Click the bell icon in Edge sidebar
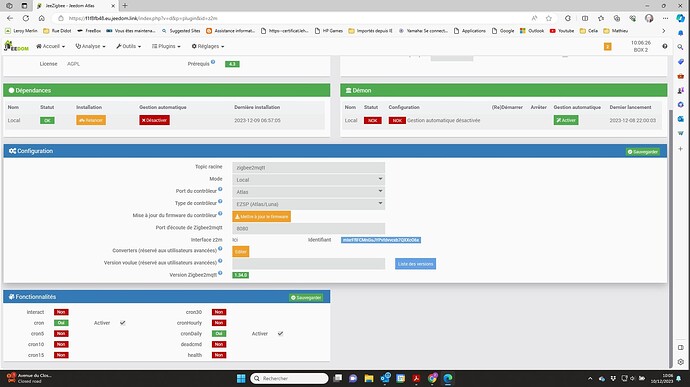 point(680,33)
